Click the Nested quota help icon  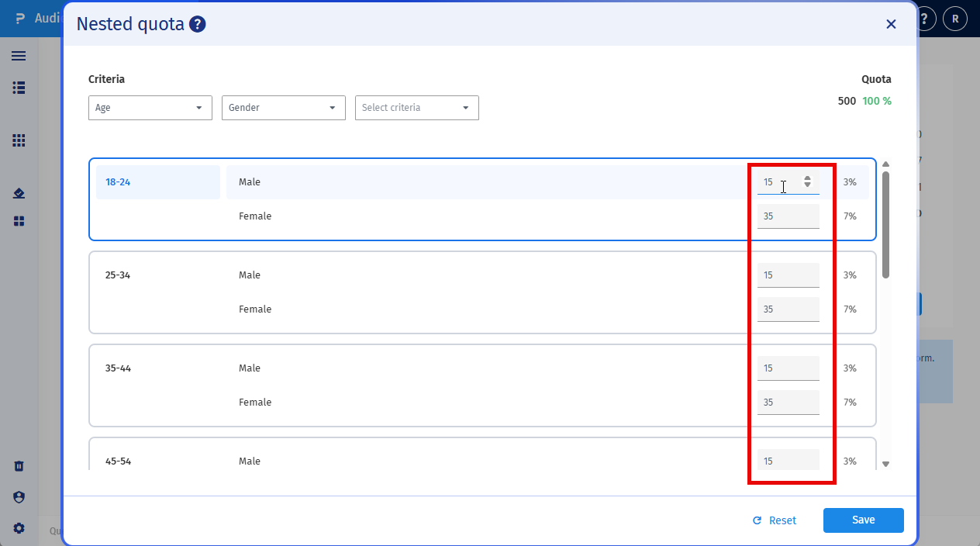(x=196, y=24)
